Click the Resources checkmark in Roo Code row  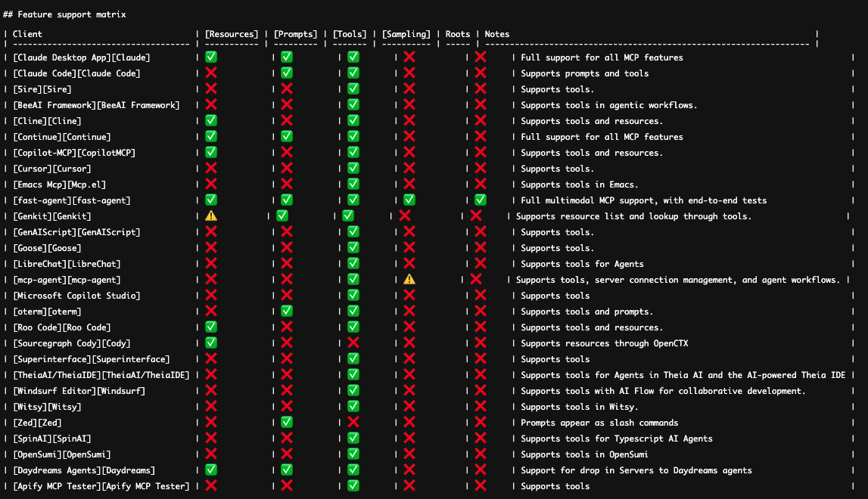tap(211, 327)
